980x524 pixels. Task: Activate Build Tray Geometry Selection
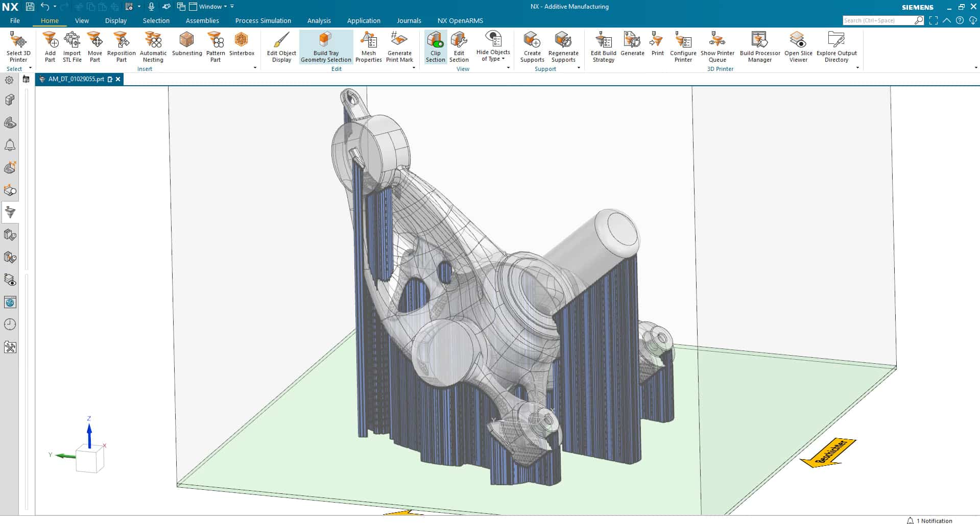[326, 46]
